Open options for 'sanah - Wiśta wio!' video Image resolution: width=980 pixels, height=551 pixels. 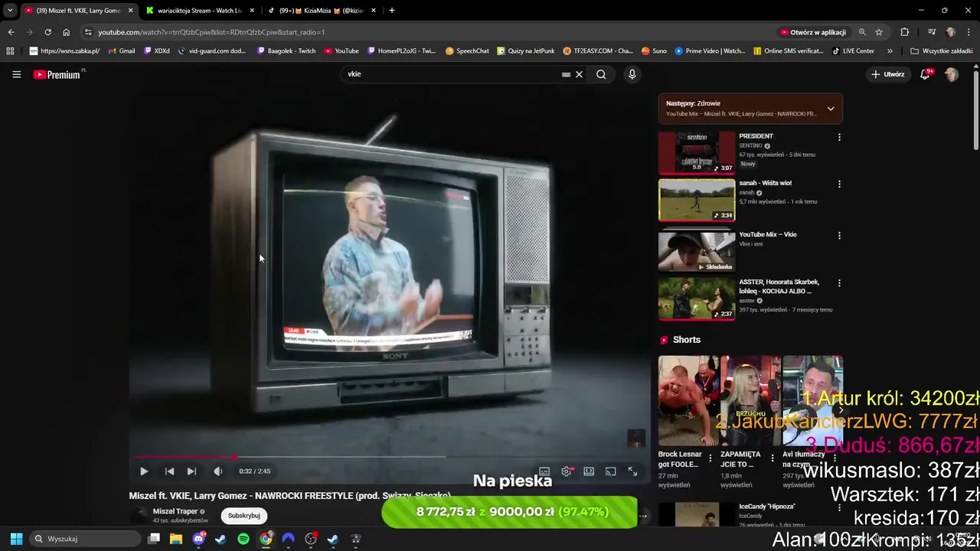click(x=839, y=184)
